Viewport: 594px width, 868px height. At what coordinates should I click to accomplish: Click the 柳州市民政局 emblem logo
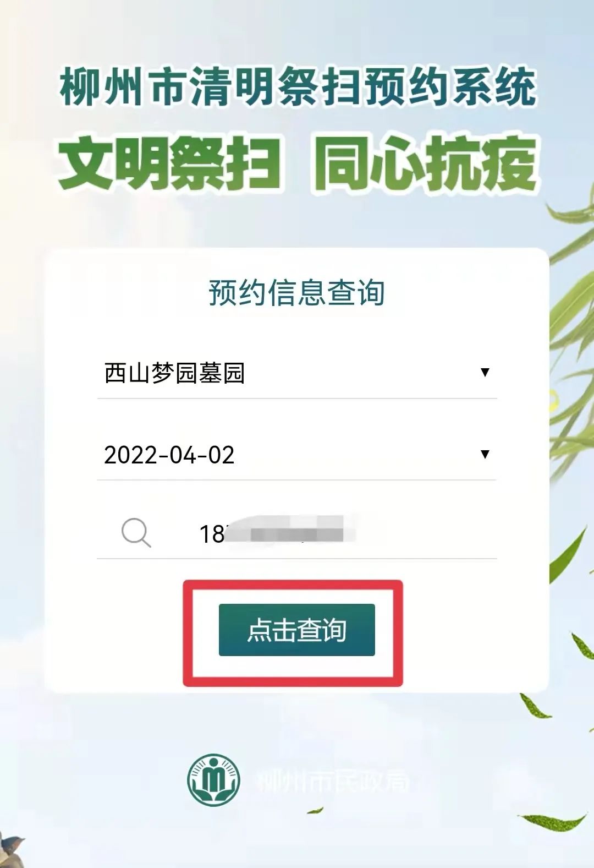pyautogui.click(x=214, y=780)
